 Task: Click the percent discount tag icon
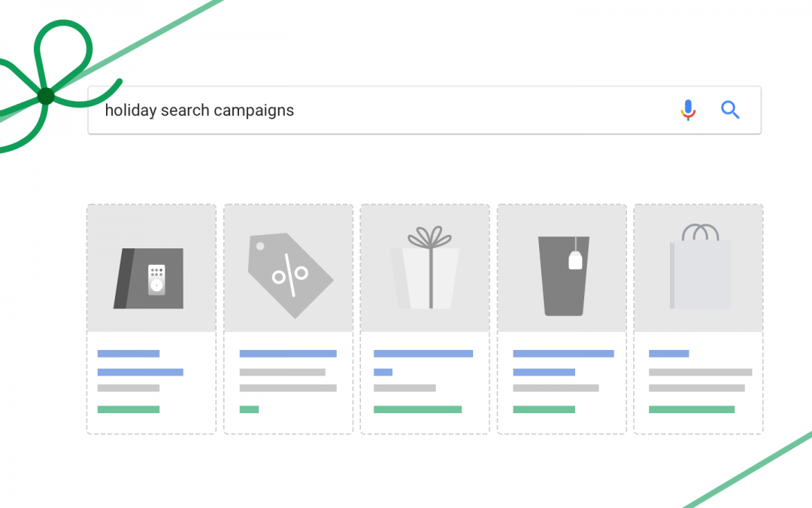[290, 275]
